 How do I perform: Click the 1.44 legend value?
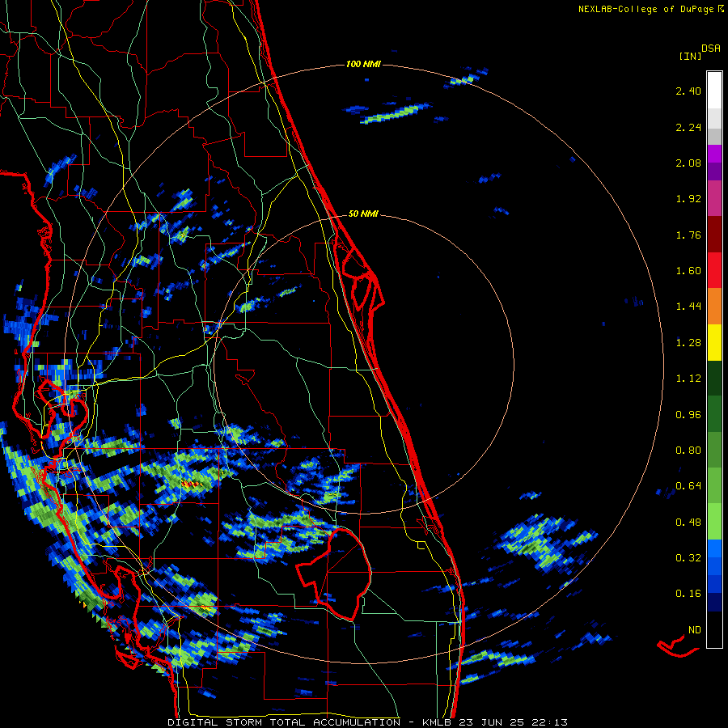pos(688,307)
